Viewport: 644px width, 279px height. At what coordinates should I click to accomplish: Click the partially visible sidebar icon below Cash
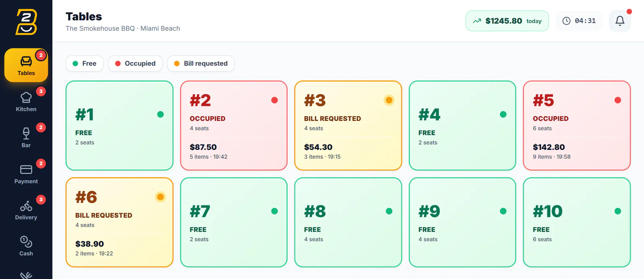pyautogui.click(x=26, y=275)
